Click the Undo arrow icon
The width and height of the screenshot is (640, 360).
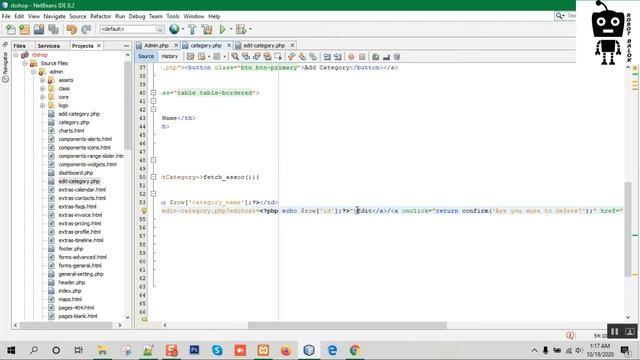click(x=71, y=29)
